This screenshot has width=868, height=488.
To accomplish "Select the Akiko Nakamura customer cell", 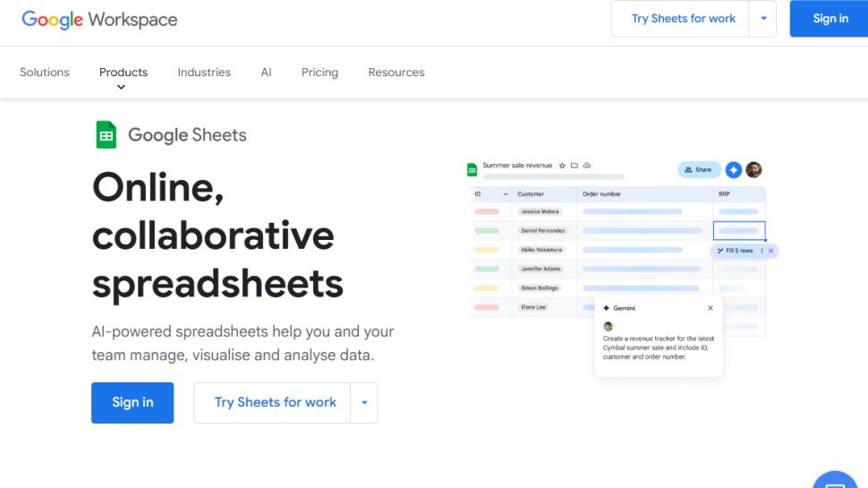I will tap(540, 250).
